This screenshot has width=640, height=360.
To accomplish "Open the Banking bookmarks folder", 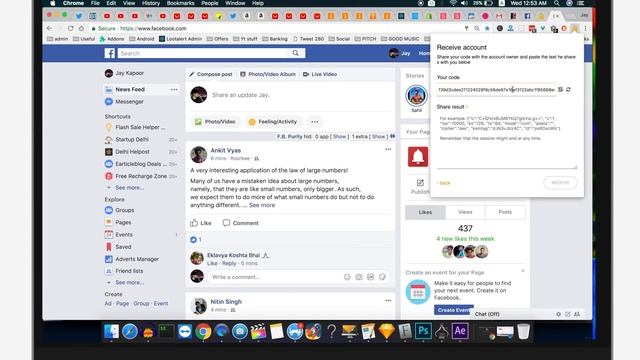I will (x=275, y=39).
